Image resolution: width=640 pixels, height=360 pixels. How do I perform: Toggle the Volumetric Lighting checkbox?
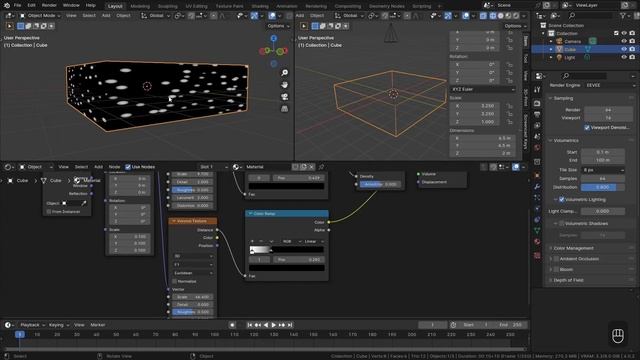[562, 200]
